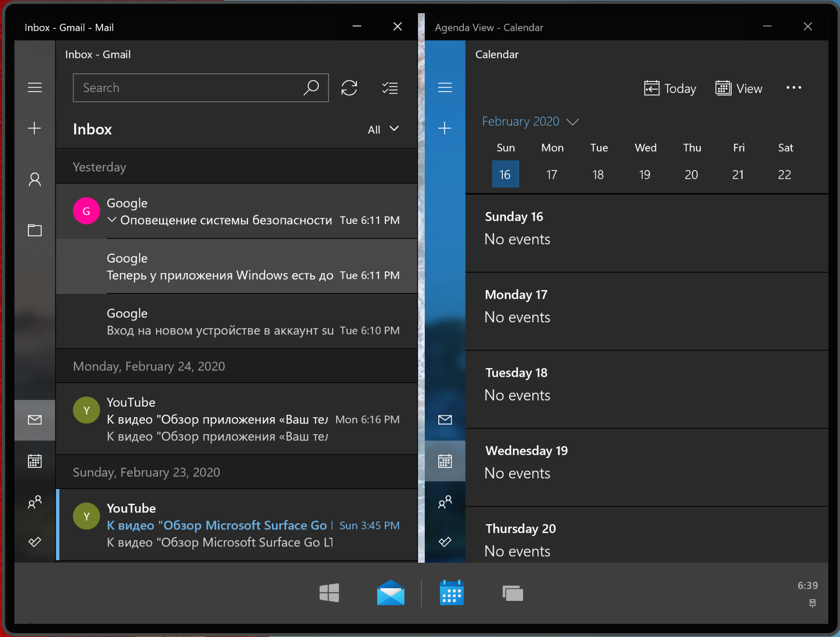840x637 pixels.
Task: Click the Search field in Mail
Action: [x=201, y=88]
